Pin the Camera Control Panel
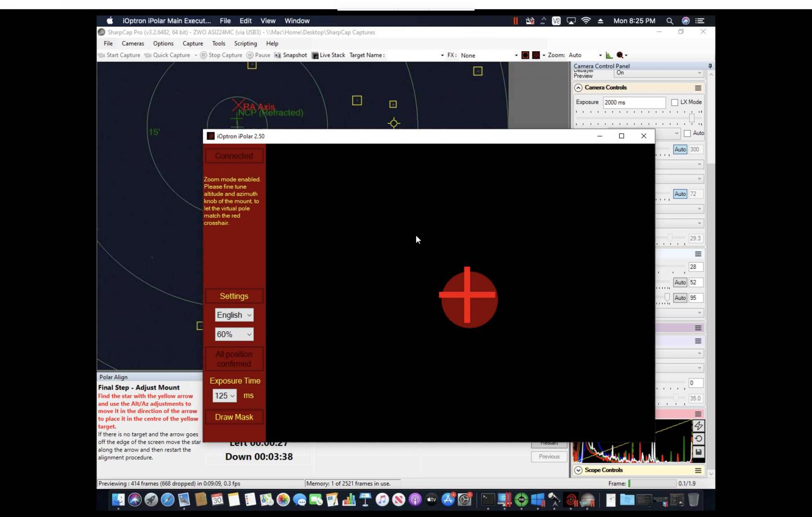Image resolution: width=812 pixels, height=517 pixels. [x=710, y=66]
